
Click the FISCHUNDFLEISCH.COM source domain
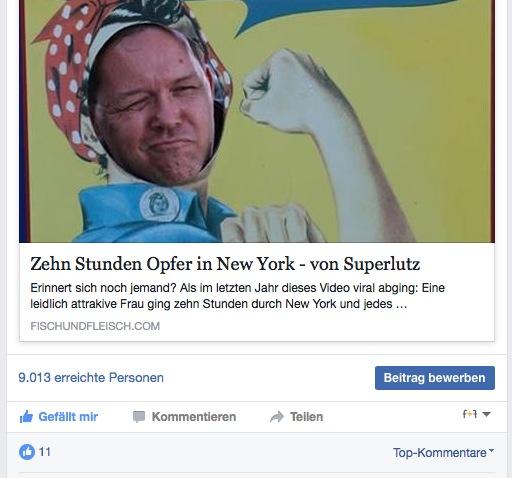pyautogui.click(x=95, y=326)
